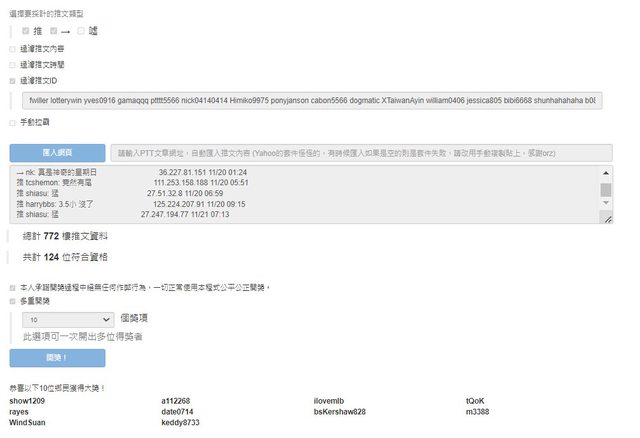Click winner name show1209 in results
Image resolution: width=640 pixels, height=438 pixels.
[27, 400]
